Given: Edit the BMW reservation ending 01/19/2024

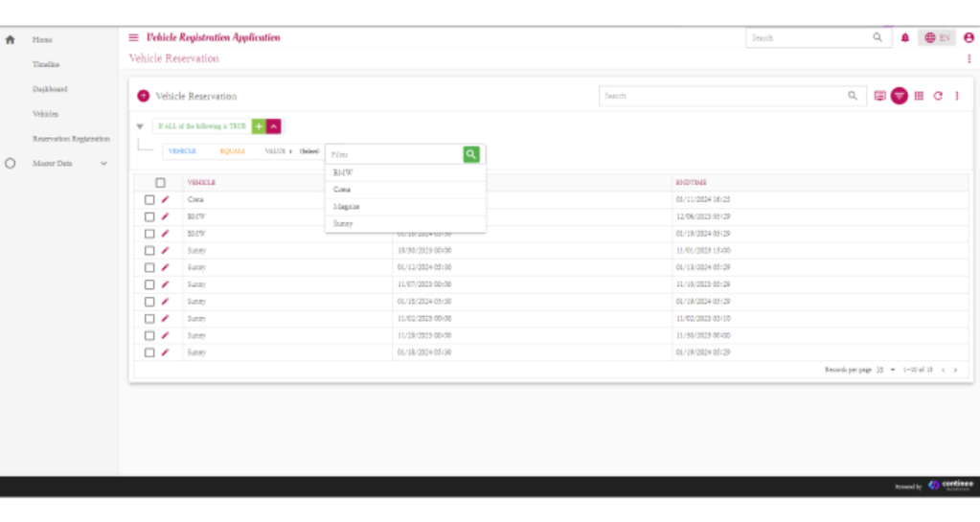Looking at the screenshot, I should pyautogui.click(x=165, y=233).
